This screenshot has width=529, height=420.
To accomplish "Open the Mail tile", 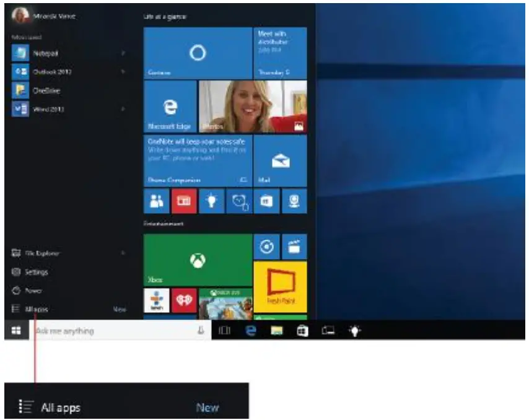I will [280, 160].
